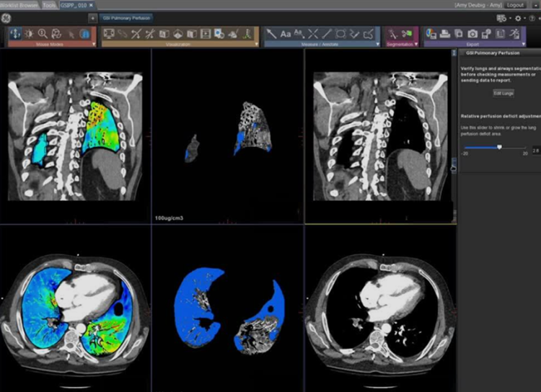Switch to the Tools tab
The height and width of the screenshot is (392, 541).
[49, 5]
